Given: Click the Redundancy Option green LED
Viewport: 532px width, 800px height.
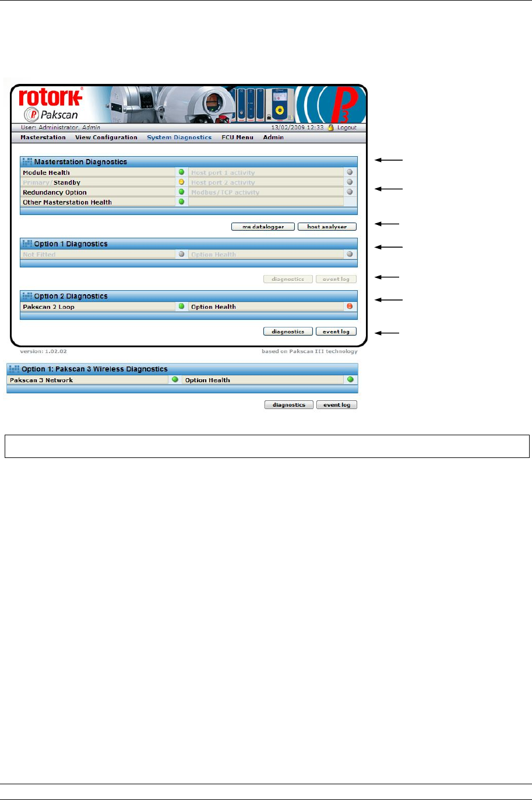Looking at the screenshot, I should pyautogui.click(x=181, y=192).
